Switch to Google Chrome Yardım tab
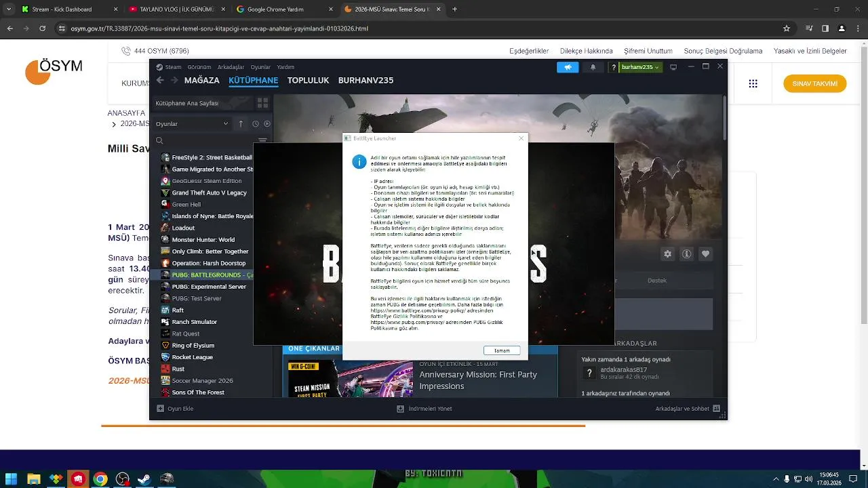This screenshot has width=868, height=488. [x=284, y=9]
